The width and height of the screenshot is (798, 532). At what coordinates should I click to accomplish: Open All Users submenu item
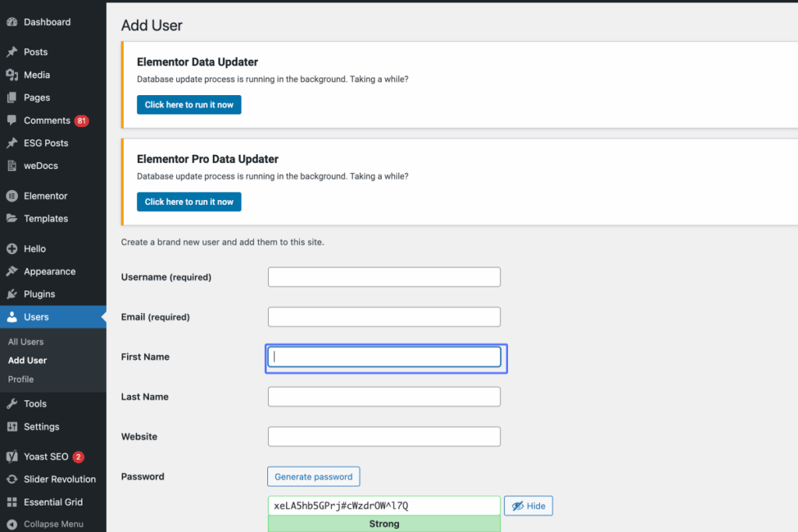(26, 342)
